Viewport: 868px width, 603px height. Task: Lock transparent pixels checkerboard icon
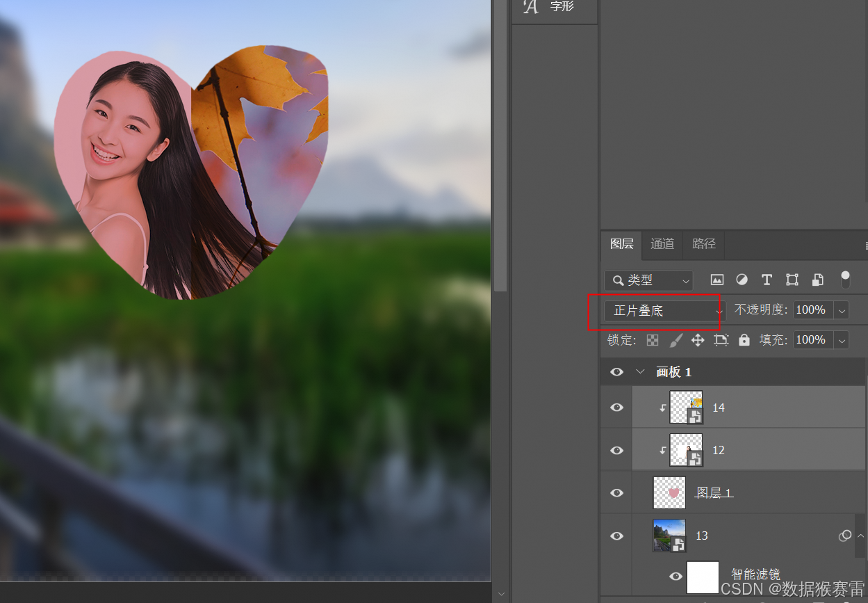(x=652, y=340)
